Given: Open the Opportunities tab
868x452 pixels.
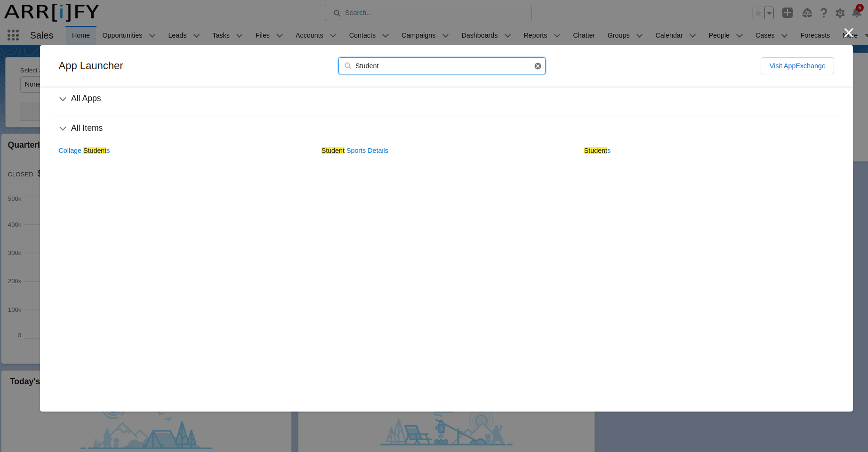Looking at the screenshot, I should [x=122, y=35].
